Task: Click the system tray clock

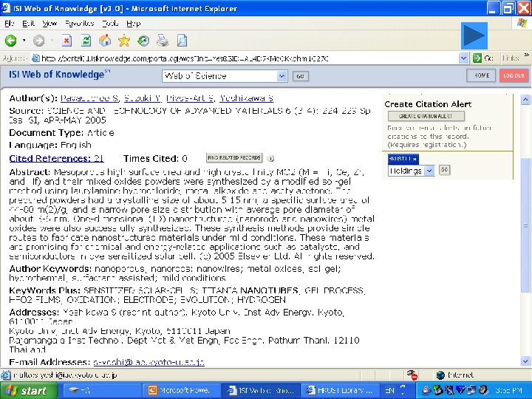Action: 508,391
